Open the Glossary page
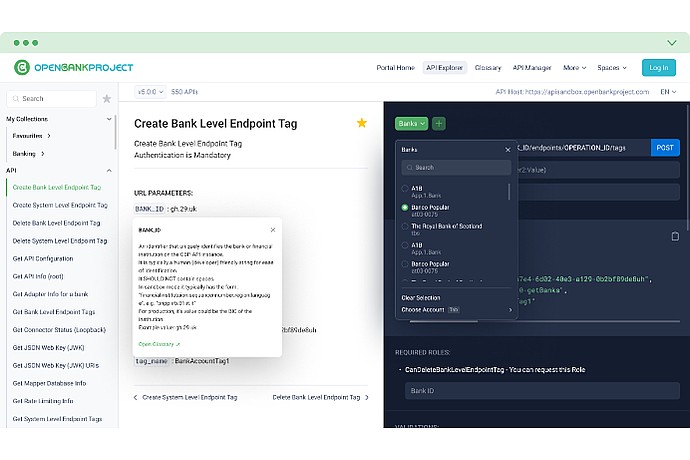Image resolution: width=690 pixels, height=460 pixels. (x=488, y=68)
